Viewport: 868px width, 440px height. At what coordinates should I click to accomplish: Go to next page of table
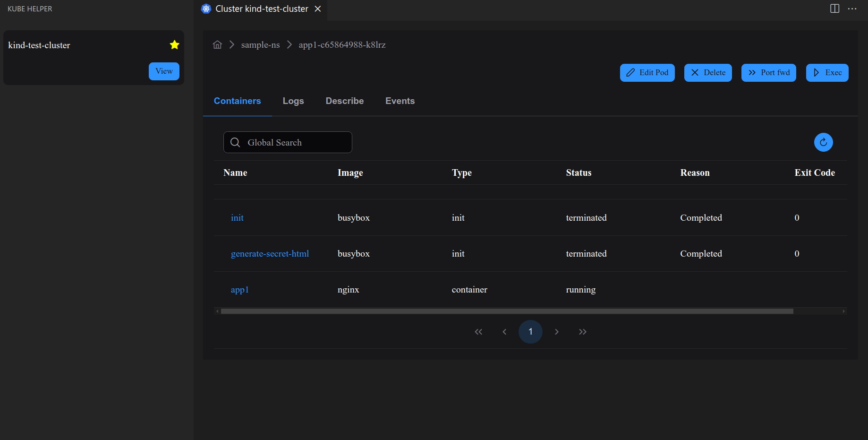coord(557,332)
